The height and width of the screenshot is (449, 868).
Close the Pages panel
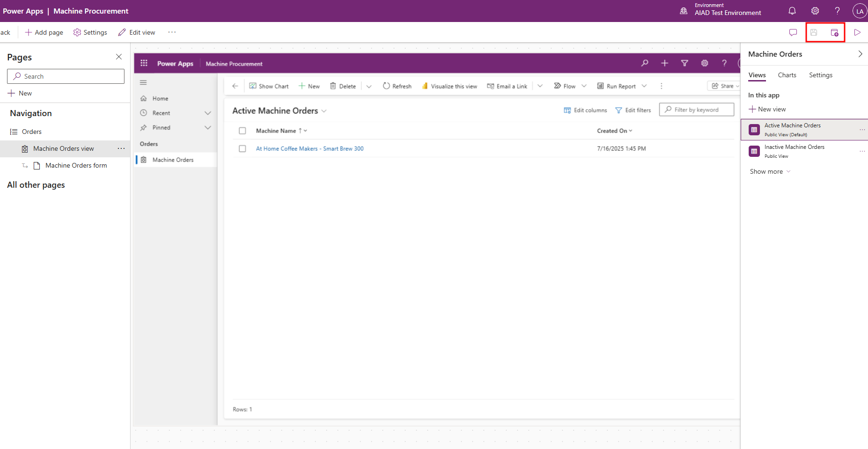click(x=119, y=57)
